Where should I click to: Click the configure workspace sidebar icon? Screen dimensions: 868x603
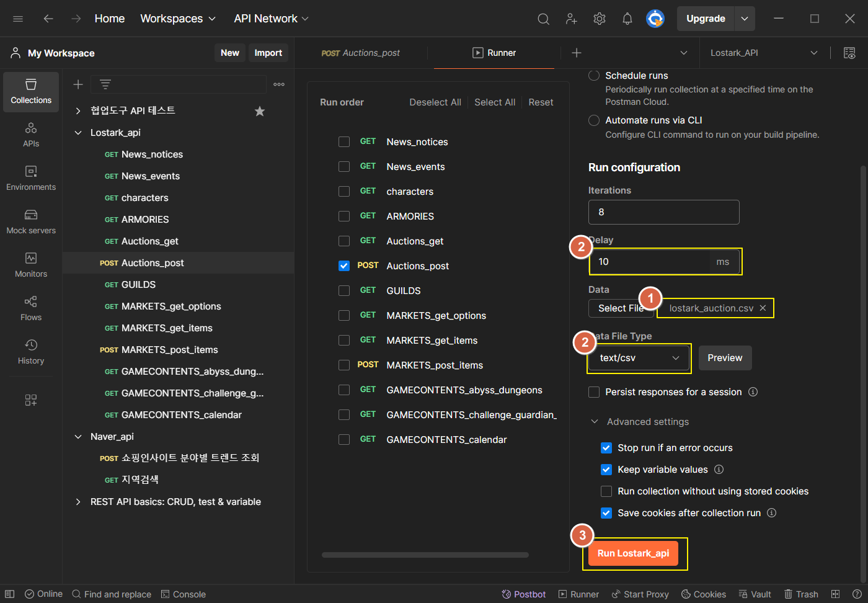coord(31,400)
